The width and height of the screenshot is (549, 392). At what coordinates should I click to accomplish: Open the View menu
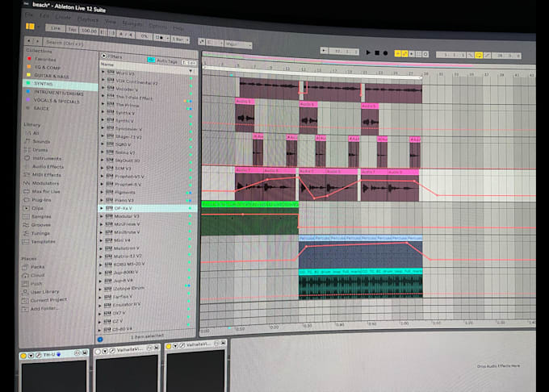pyautogui.click(x=111, y=22)
